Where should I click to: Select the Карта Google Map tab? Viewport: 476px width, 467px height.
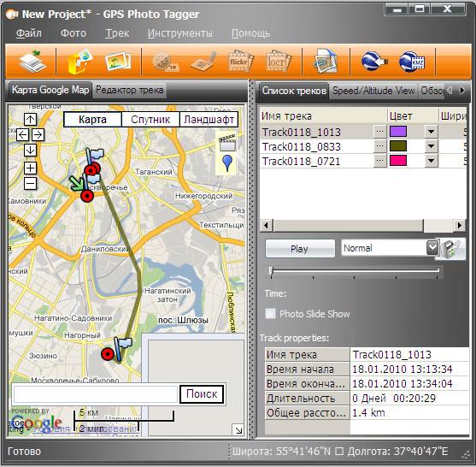[50, 90]
